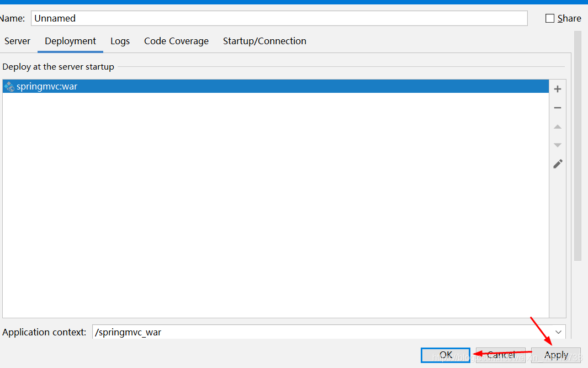Expand the Application context dropdown arrow
Screen dimensions: 588x368
pos(558,332)
